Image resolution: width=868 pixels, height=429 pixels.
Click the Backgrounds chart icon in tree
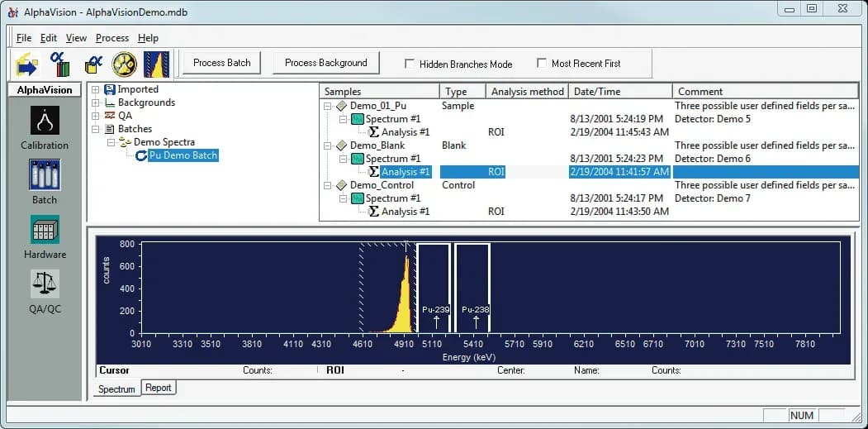pos(110,102)
